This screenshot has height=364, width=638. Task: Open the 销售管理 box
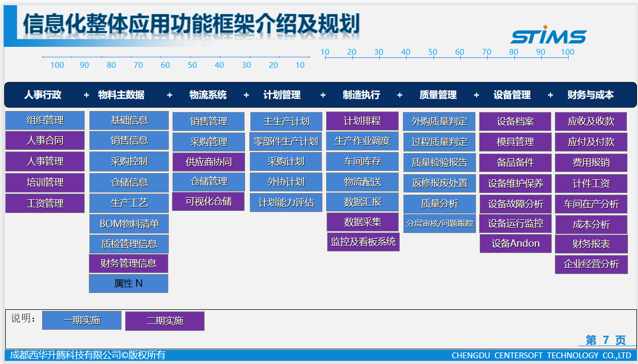208,122
